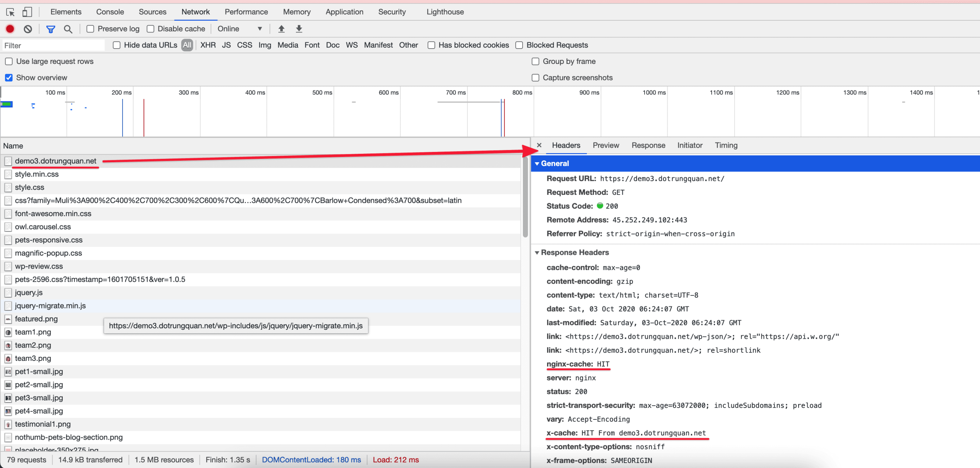Click into the Filter text field
980x468 pixels.
[x=54, y=46]
